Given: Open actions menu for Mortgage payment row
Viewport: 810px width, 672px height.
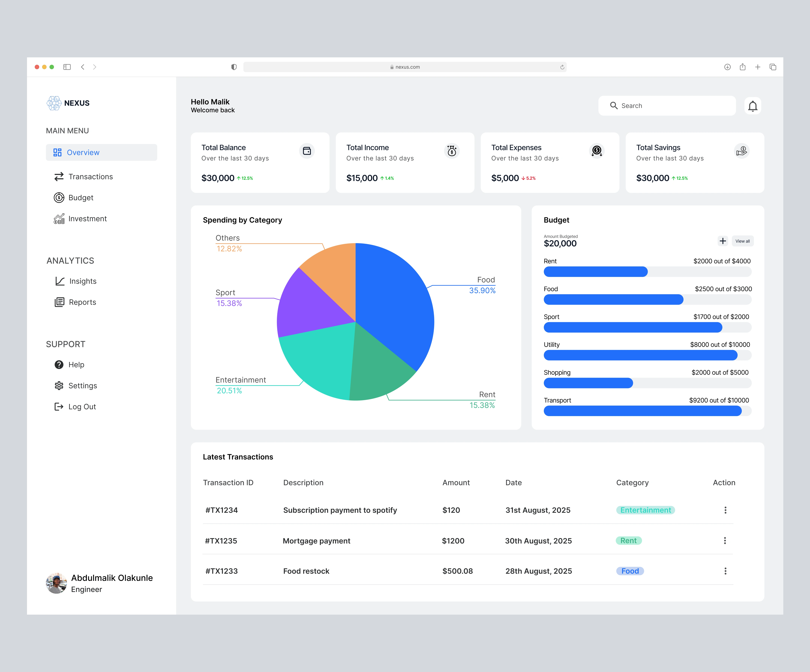Looking at the screenshot, I should (725, 540).
